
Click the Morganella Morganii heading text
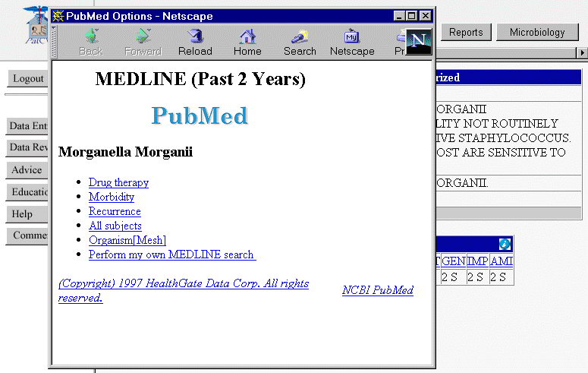(x=125, y=152)
